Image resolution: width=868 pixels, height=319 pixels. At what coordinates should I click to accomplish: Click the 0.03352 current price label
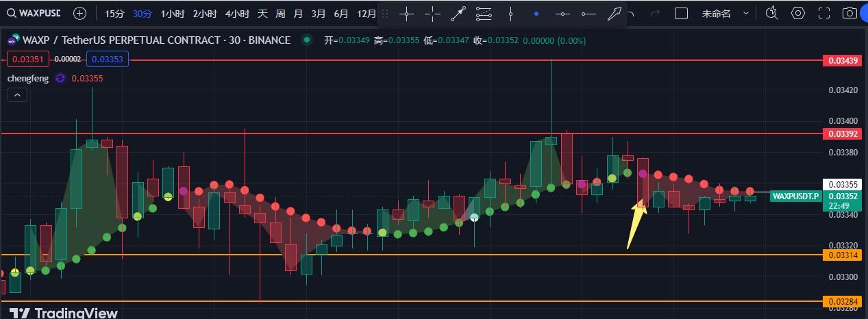click(843, 196)
